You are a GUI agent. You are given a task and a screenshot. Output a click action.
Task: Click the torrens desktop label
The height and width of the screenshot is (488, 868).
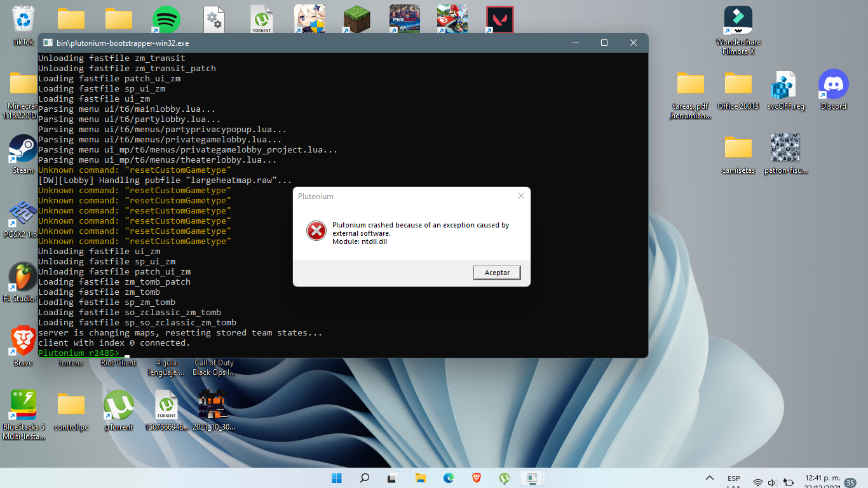[x=71, y=363]
